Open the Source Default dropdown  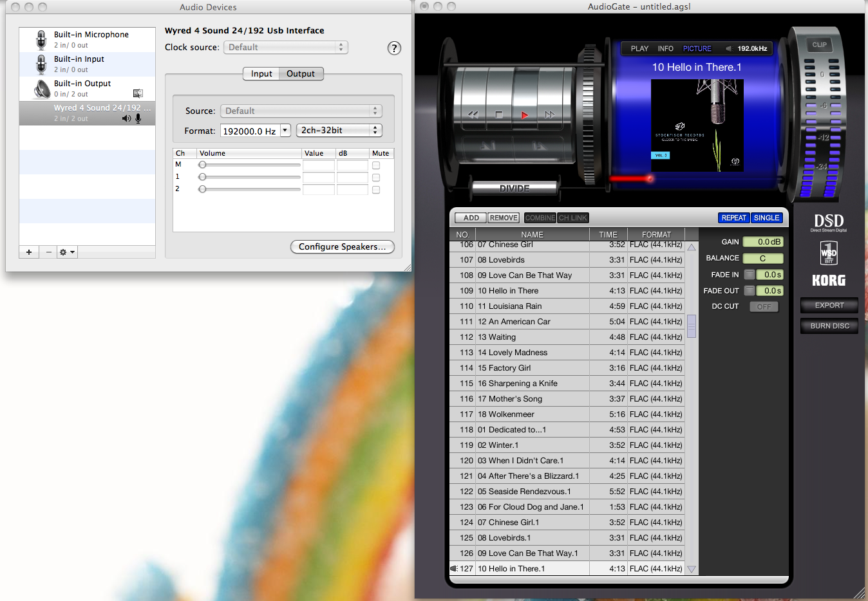click(301, 111)
